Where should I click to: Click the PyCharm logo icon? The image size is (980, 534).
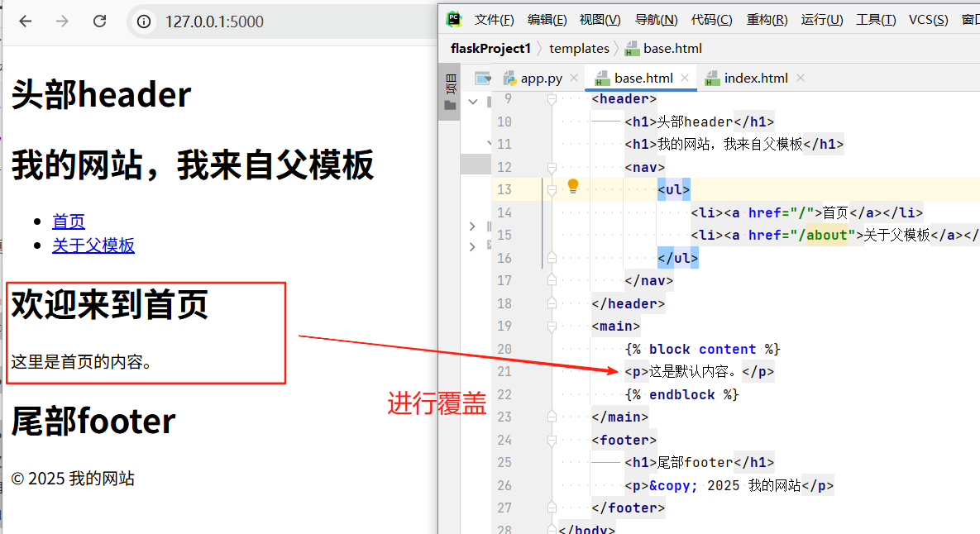454,19
